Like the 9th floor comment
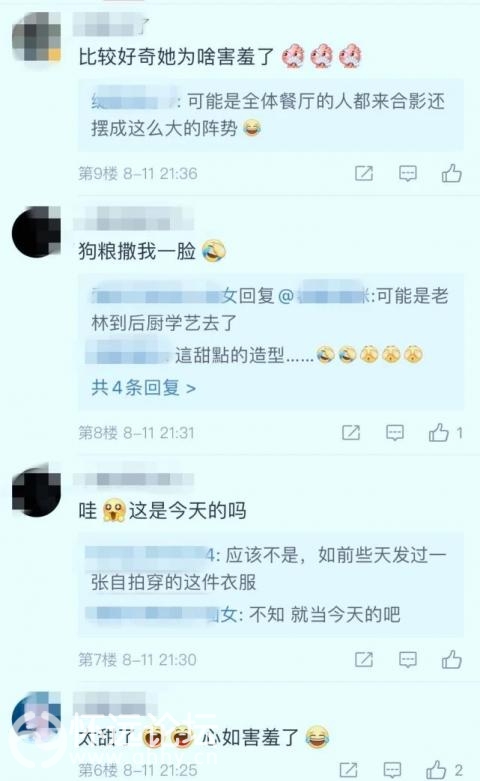480x781 pixels. pyautogui.click(x=452, y=173)
